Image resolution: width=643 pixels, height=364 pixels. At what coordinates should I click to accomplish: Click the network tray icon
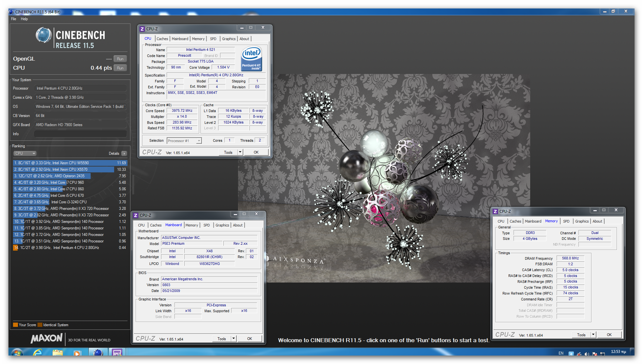pyautogui.click(x=602, y=353)
